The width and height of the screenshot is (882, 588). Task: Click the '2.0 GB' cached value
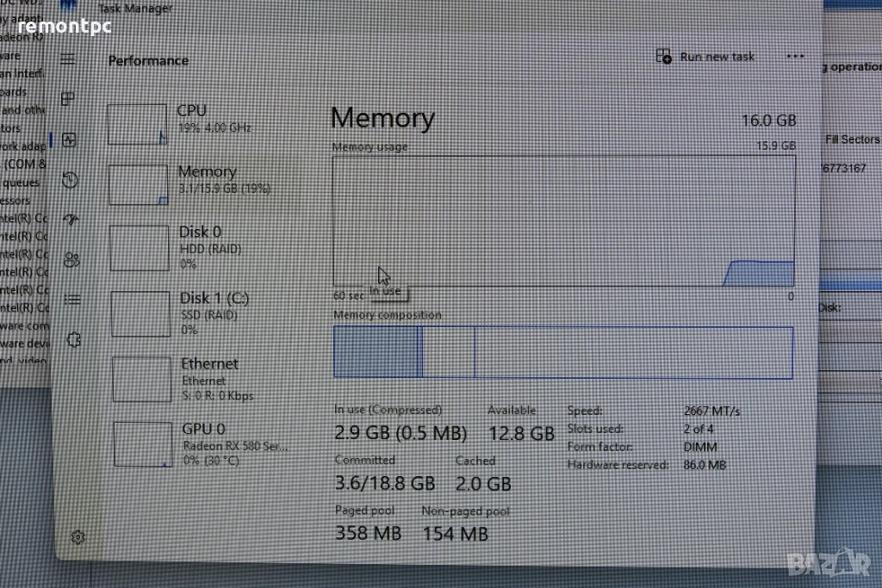483,484
